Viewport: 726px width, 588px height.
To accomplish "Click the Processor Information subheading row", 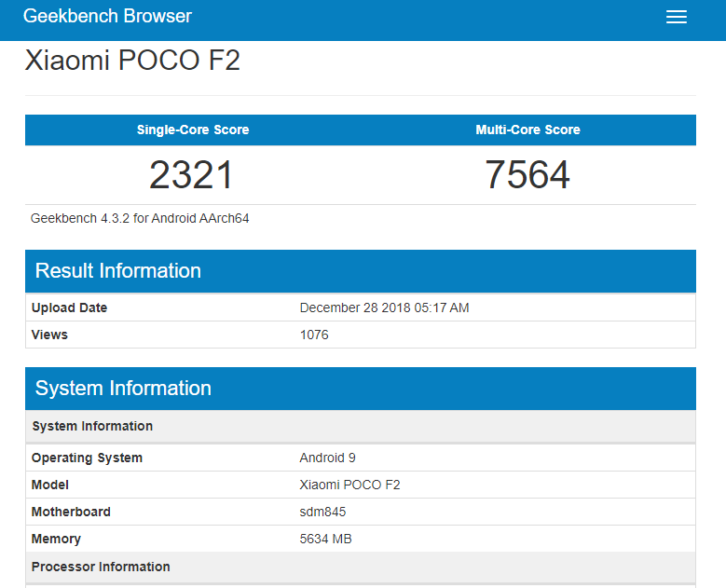I will click(x=361, y=567).
